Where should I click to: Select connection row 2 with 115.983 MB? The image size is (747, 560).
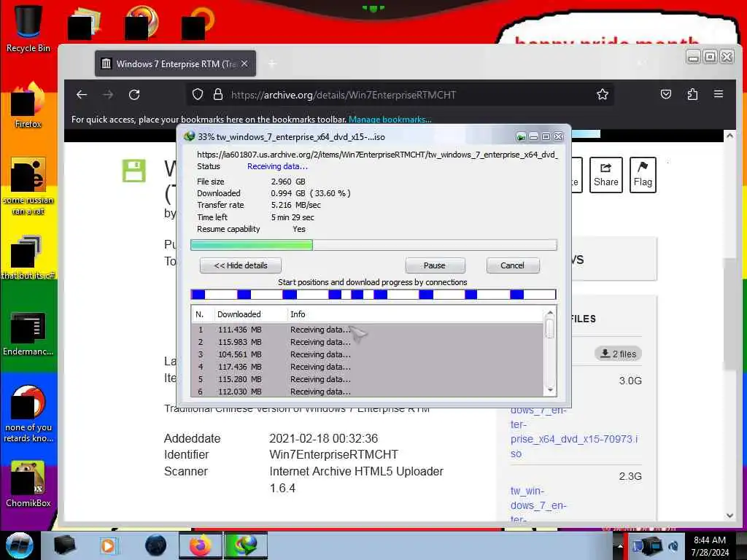pyautogui.click(x=368, y=342)
